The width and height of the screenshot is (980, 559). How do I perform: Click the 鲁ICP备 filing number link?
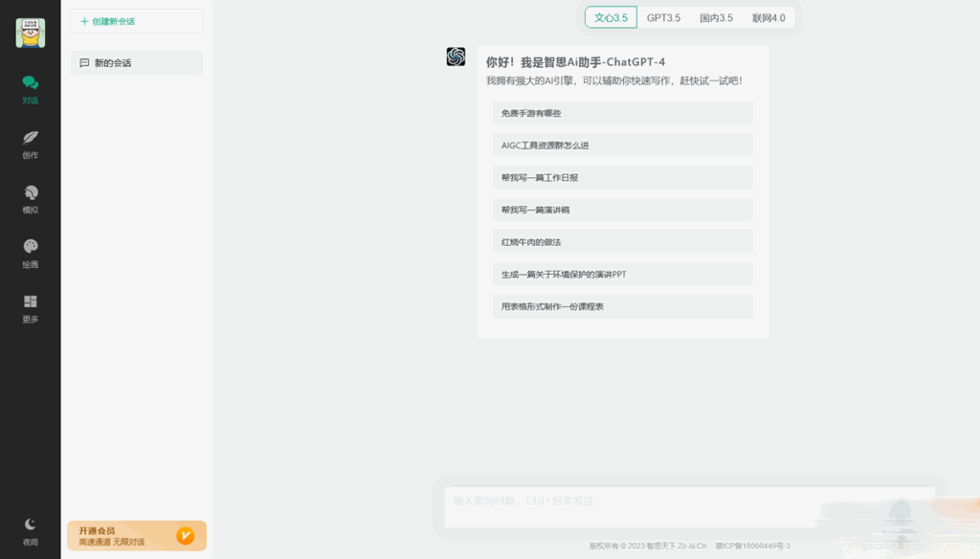pyautogui.click(x=754, y=546)
